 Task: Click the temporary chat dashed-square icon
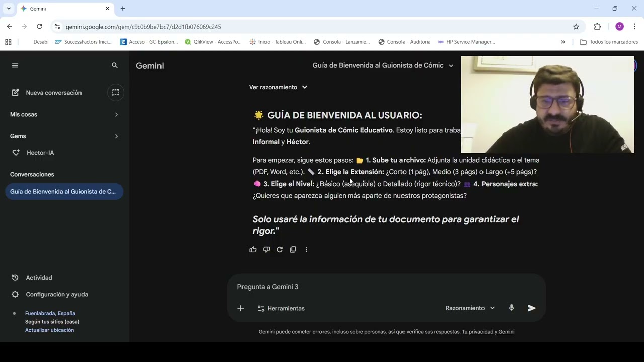pos(116,93)
